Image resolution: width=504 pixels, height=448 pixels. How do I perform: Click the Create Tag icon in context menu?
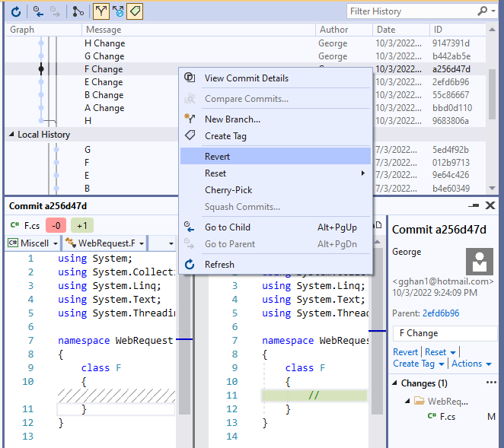tap(190, 136)
